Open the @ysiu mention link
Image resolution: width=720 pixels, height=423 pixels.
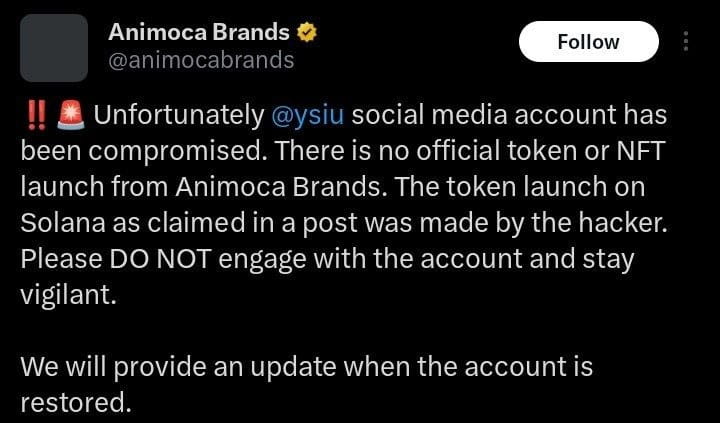click(x=308, y=115)
